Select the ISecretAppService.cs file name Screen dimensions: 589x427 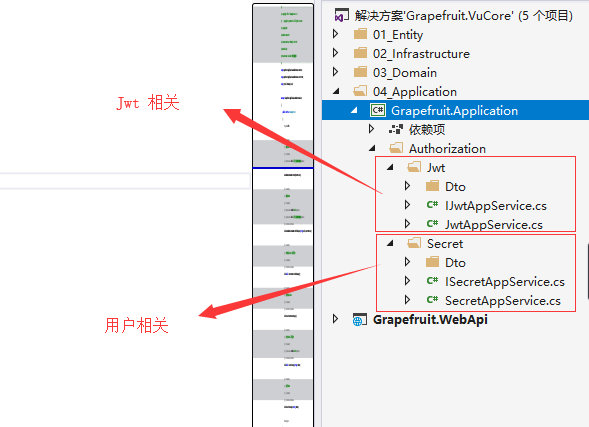[x=505, y=282]
